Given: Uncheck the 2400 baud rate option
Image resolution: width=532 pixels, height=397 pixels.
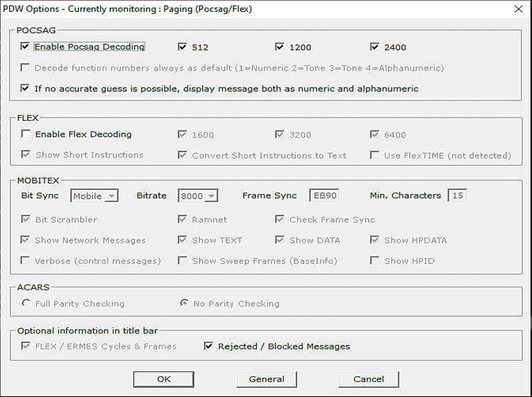Looking at the screenshot, I should tap(374, 47).
